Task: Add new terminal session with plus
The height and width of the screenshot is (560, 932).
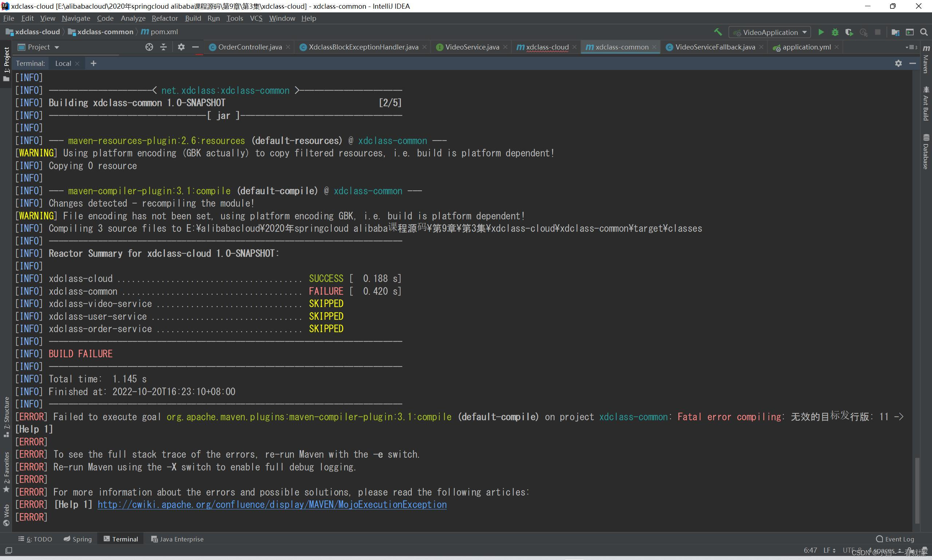Action: (94, 63)
